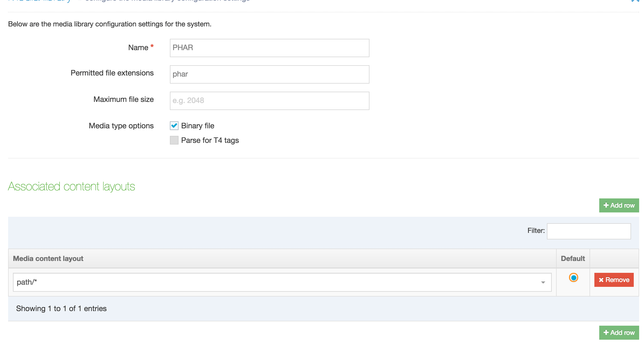The height and width of the screenshot is (344, 644).
Task: Click the 'Name' field label
Action: [138, 47]
